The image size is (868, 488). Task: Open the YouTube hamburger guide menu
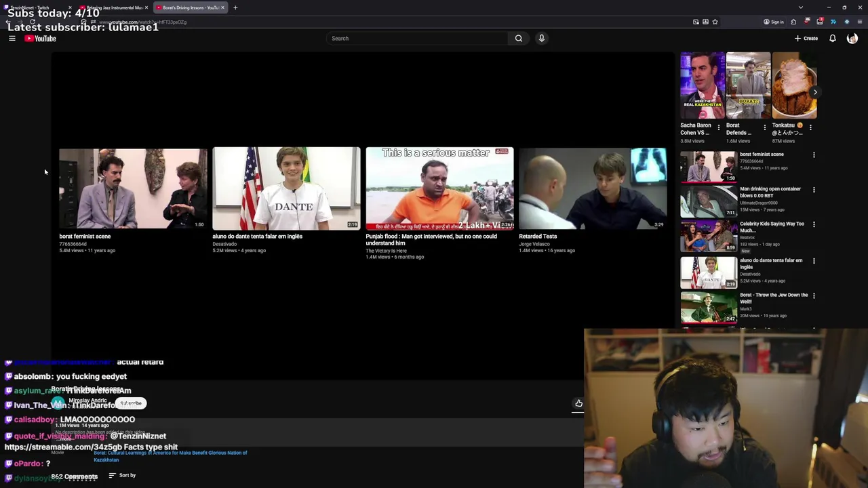point(12,39)
